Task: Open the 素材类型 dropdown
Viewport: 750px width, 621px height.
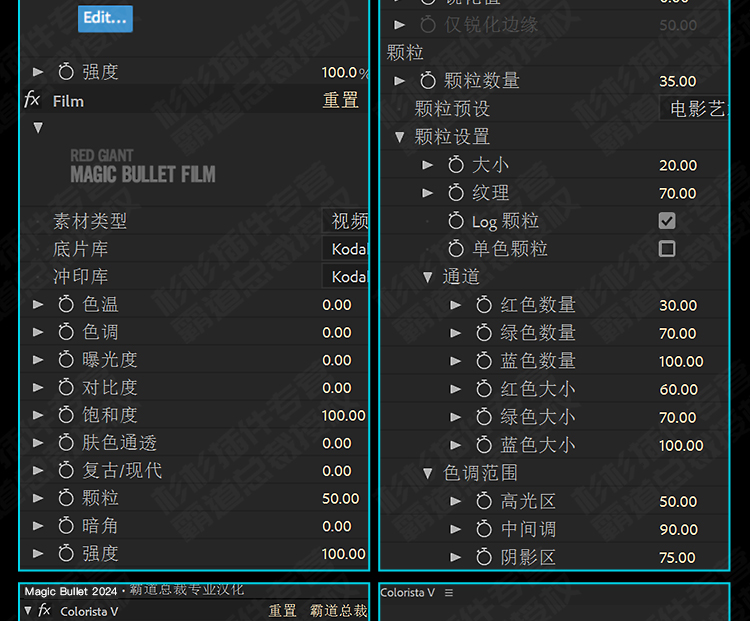Action: tap(346, 221)
